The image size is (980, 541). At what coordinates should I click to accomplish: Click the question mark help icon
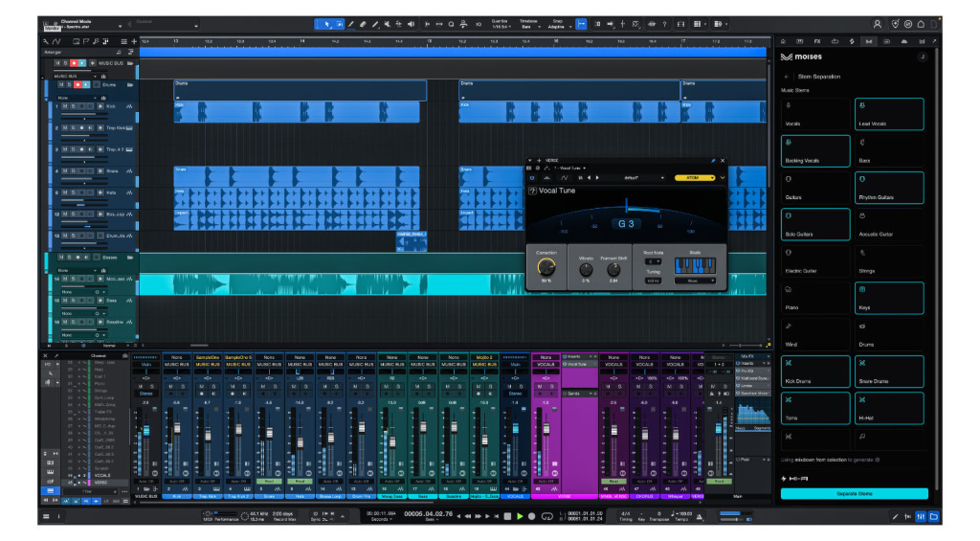pos(664,24)
